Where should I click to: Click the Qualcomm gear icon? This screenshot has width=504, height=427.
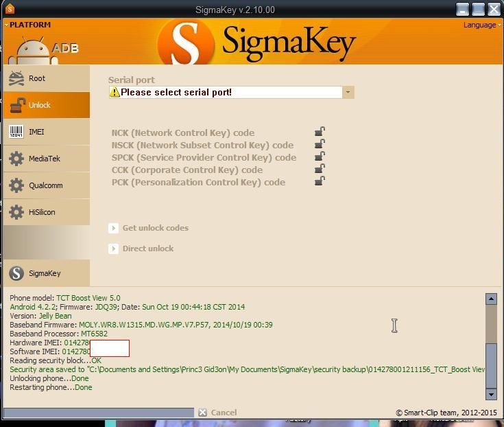16,185
